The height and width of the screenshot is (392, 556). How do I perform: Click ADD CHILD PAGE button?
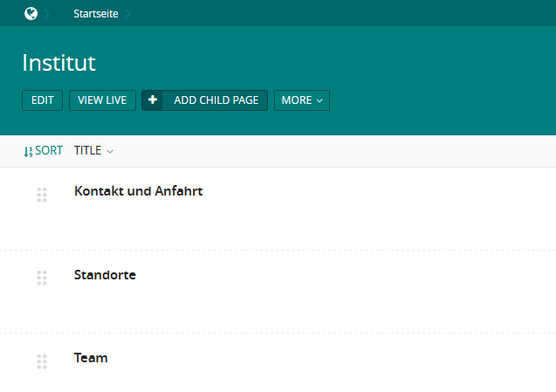click(204, 100)
